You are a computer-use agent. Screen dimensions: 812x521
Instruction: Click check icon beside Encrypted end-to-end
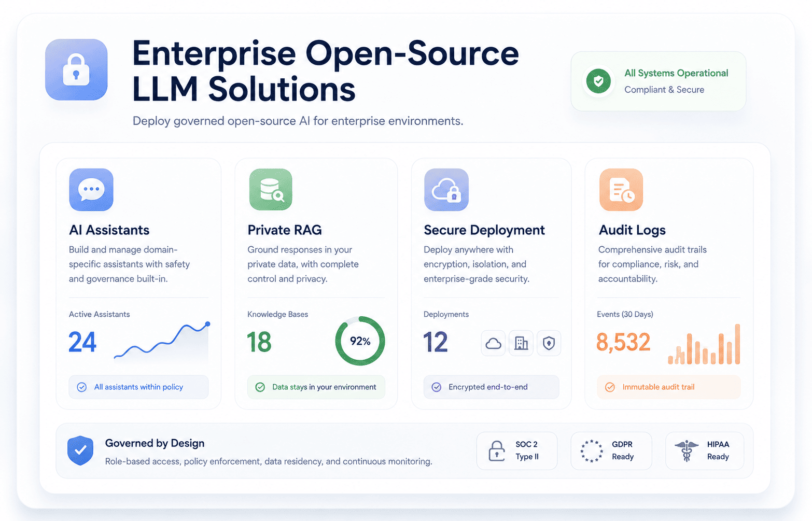(437, 387)
